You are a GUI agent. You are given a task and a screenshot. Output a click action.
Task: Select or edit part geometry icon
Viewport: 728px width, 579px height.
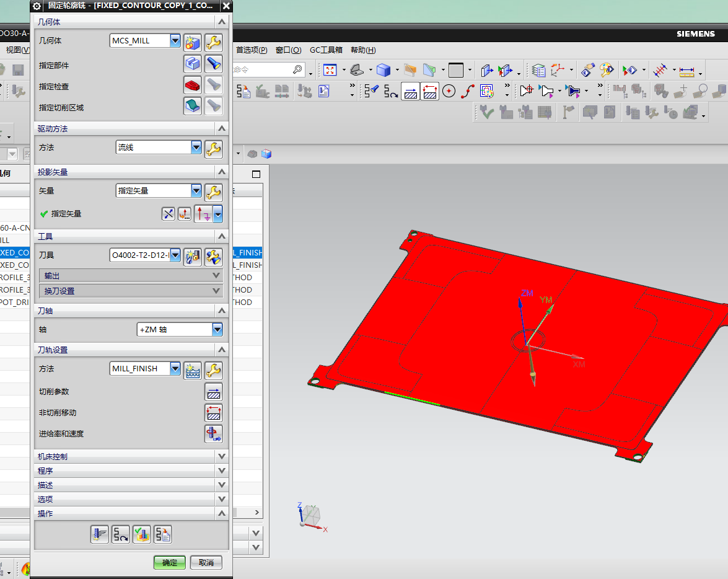pos(192,64)
